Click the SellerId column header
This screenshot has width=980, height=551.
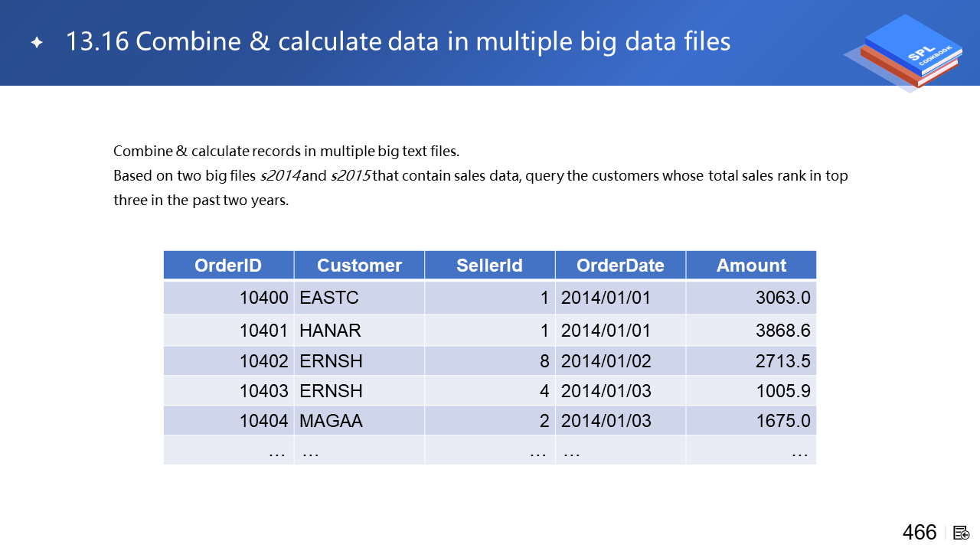pos(489,266)
